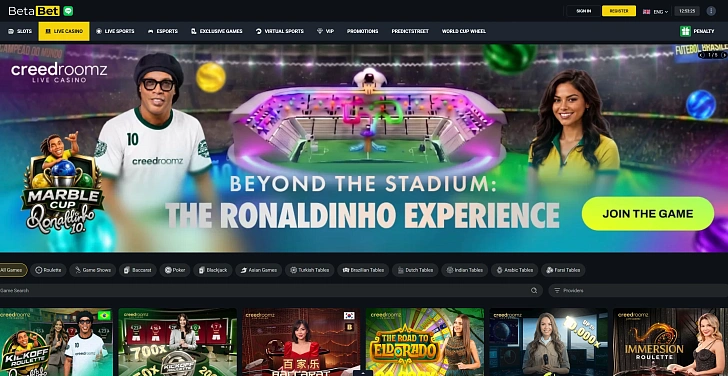This screenshot has height=376, width=728.
Task: Open the PredictStreet page
Action: (x=410, y=31)
